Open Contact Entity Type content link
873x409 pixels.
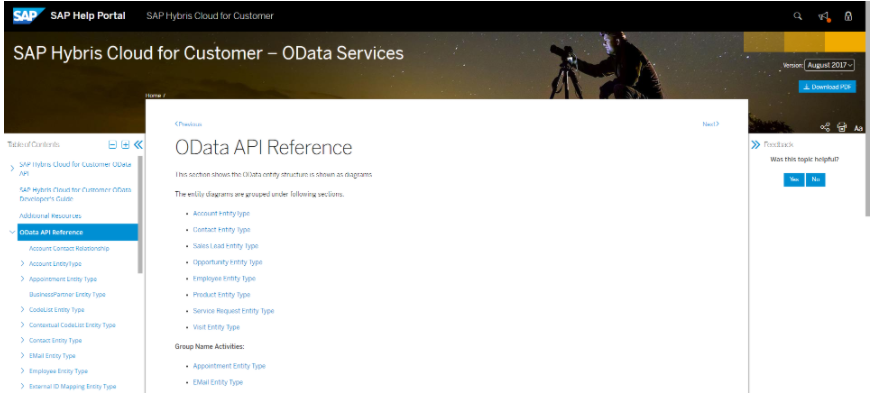222,229
